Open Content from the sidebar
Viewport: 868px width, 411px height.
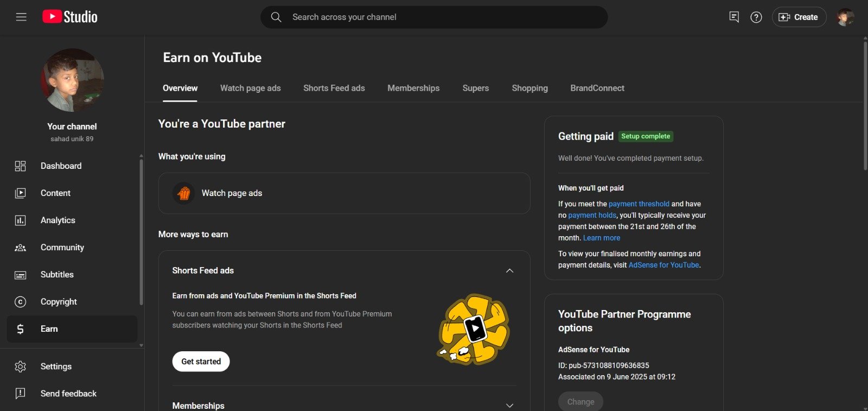click(x=72, y=193)
